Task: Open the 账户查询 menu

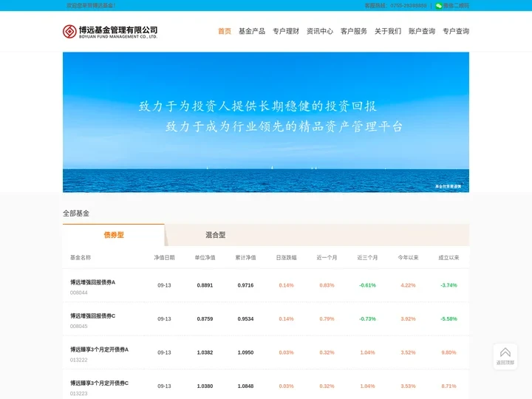Action: click(x=422, y=31)
